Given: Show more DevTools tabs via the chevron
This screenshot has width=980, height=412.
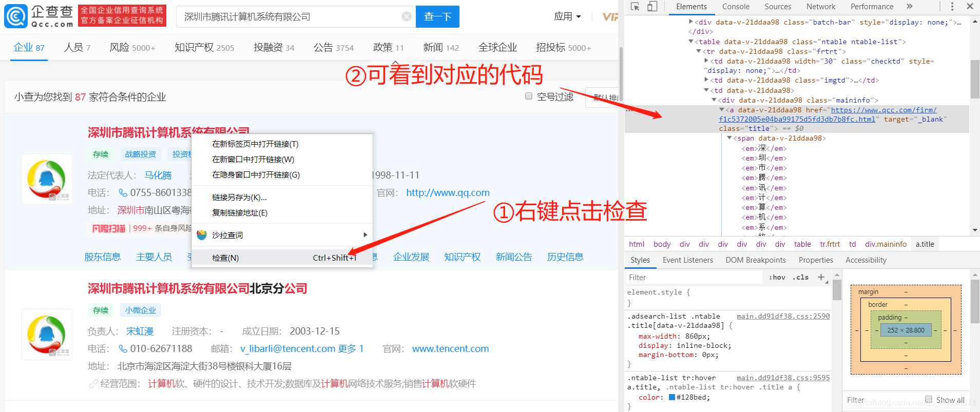Looking at the screenshot, I should tap(909, 7).
